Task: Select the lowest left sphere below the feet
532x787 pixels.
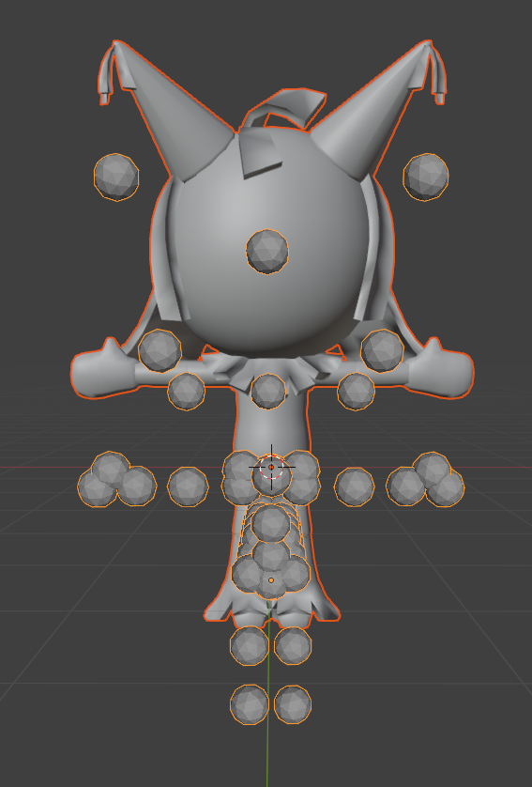Action: click(250, 704)
